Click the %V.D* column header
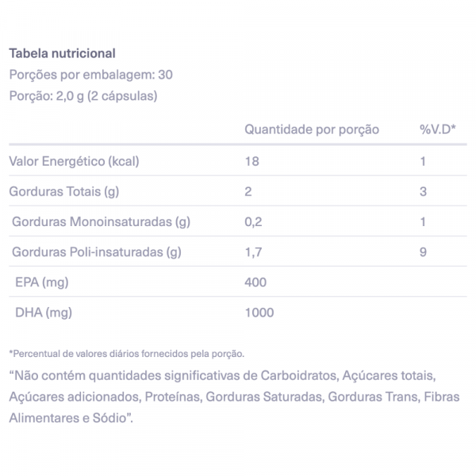 pyautogui.click(x=438, y=129)
